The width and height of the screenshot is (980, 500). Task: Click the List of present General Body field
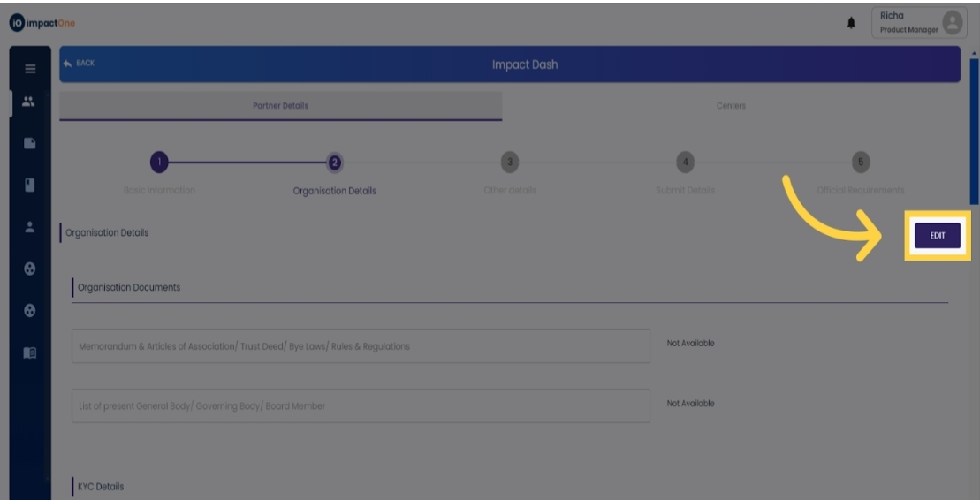click(x=361, y=405)
